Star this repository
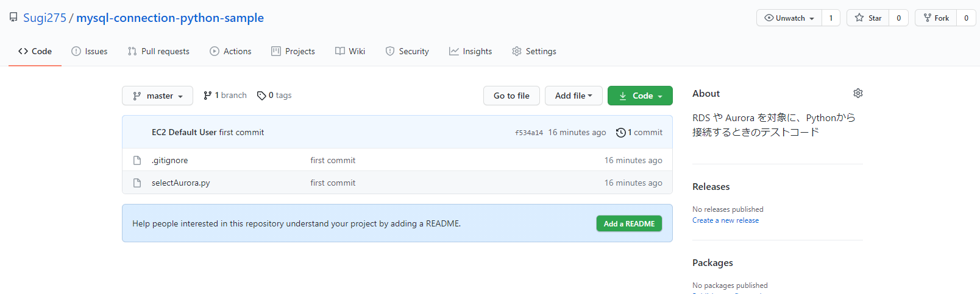Viewport: 980px width, 294px height. coord(868,18)
